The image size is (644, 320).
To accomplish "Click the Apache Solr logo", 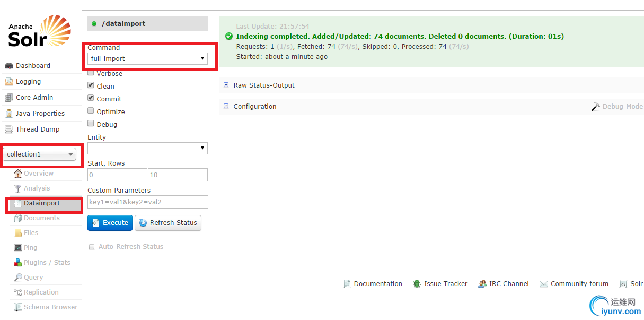I will pyautogui.click(x=39, y=31).
